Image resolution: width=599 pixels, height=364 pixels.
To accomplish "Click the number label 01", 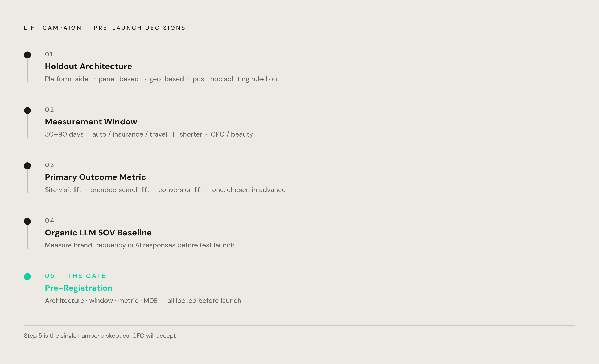I will pos(49,54).
